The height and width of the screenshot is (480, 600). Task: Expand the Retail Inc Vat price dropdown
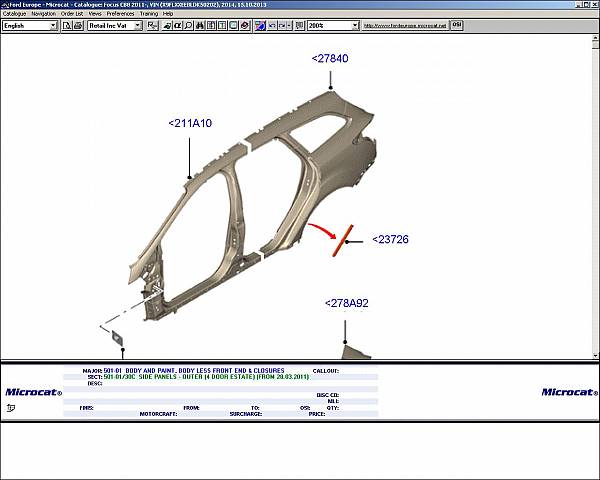pyautogui.click(x=138, y=26)
